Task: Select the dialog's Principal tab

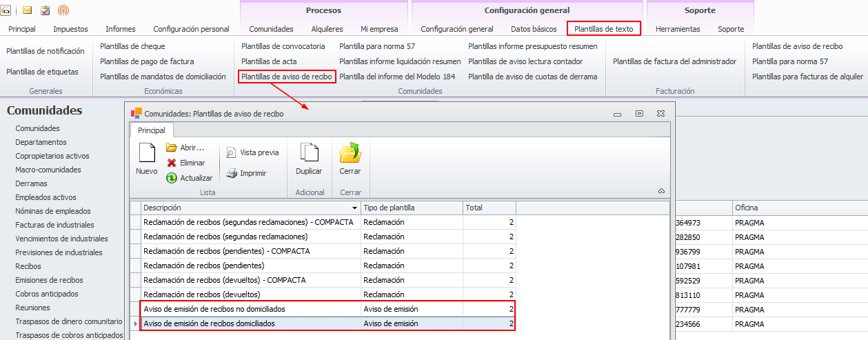Action: tap(152, 130)
